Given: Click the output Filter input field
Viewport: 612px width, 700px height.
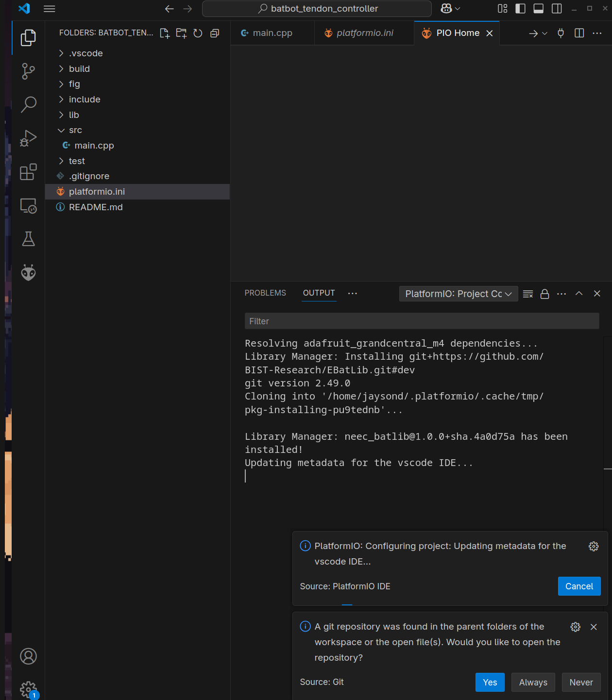Looking at the screenshot, I should pos(422,321).
